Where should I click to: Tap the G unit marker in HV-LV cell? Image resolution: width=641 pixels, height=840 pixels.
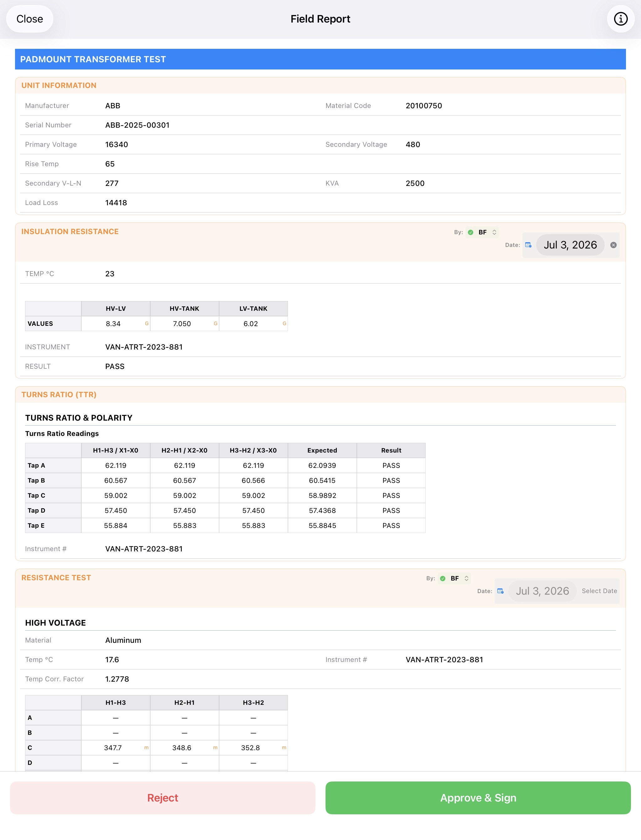coord(146,324)
